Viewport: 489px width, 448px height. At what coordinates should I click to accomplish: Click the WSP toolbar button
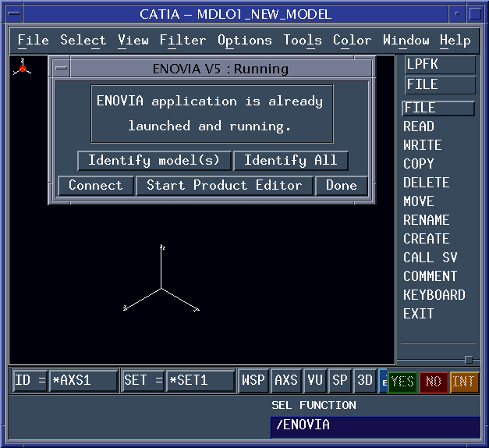pyautogui.click(x=253, y=381)
